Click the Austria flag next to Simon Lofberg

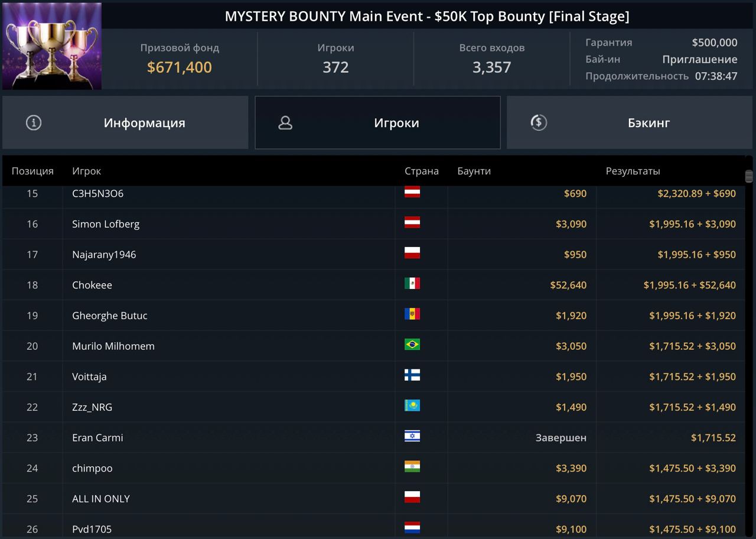(x=412, y=222)
